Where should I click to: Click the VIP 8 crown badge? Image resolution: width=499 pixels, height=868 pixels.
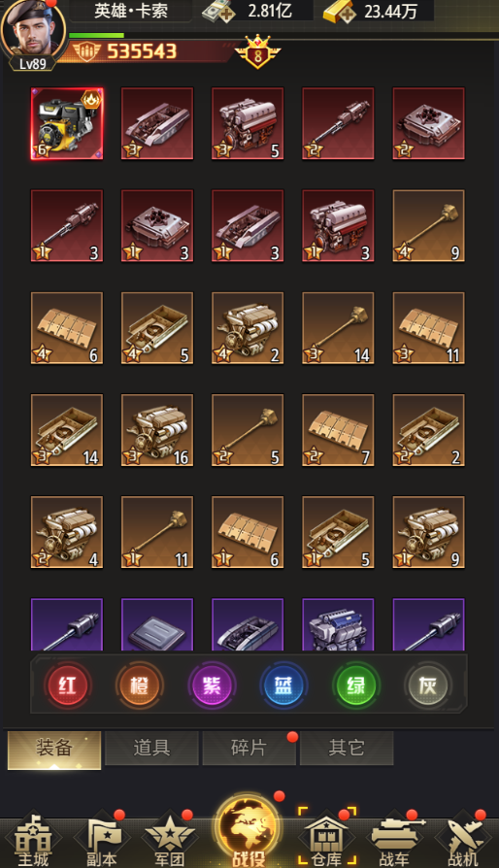(x=258, y=51)
